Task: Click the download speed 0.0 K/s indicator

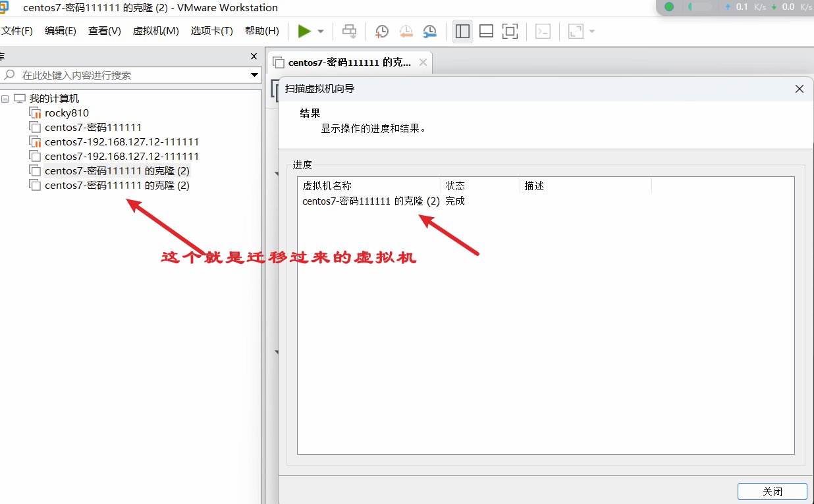Action: (x=792, y=7)
